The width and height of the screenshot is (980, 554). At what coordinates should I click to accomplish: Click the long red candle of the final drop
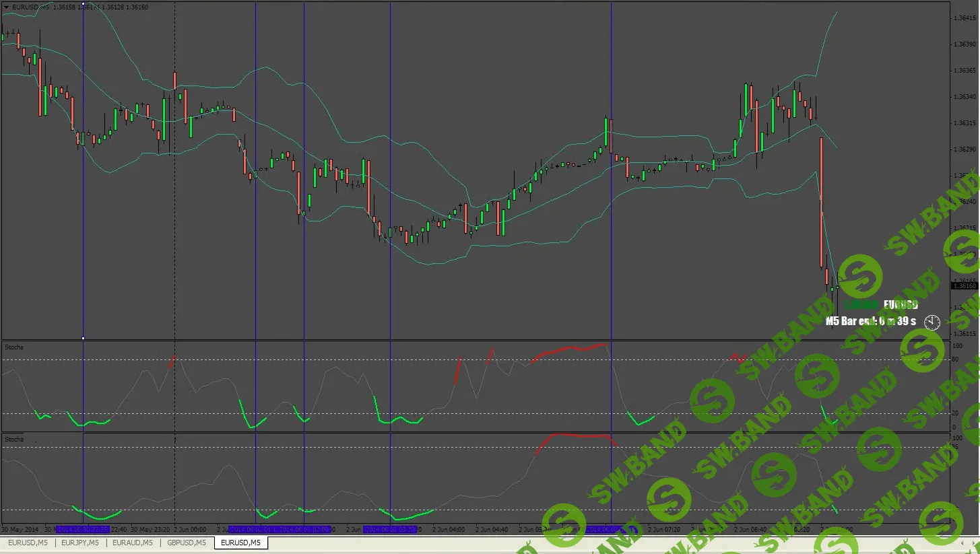(822, 202)
